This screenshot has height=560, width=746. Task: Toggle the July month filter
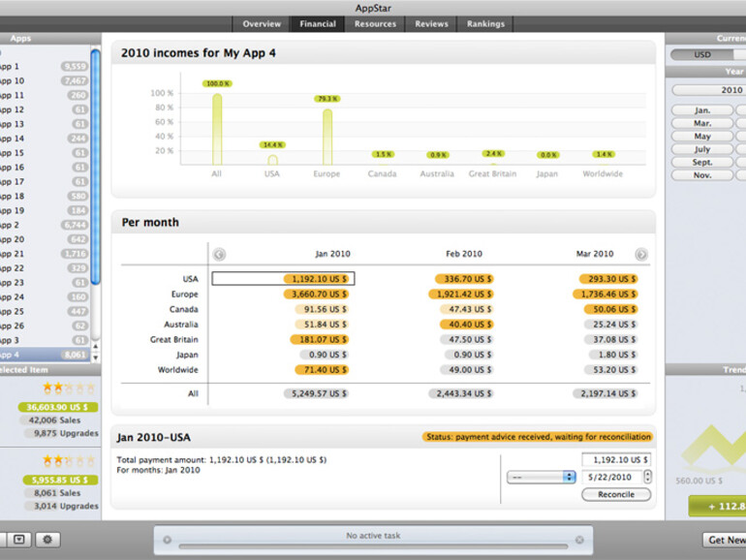(x=702, y=149)
